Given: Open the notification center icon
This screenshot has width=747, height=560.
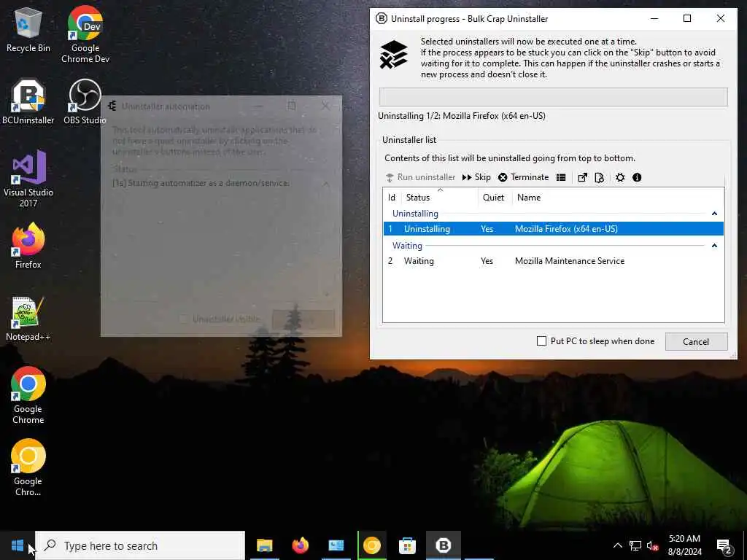Looking at the screenshot, I should tap(724, 545).
